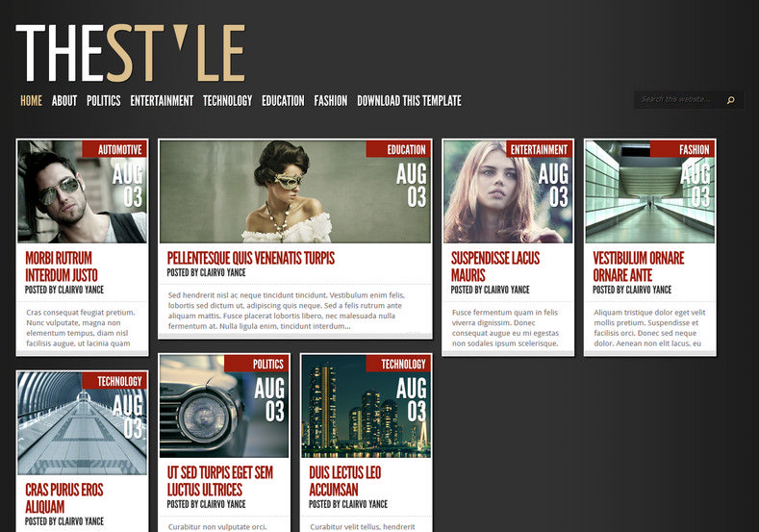Open the Technology navigation item

[x=227, y=101]
